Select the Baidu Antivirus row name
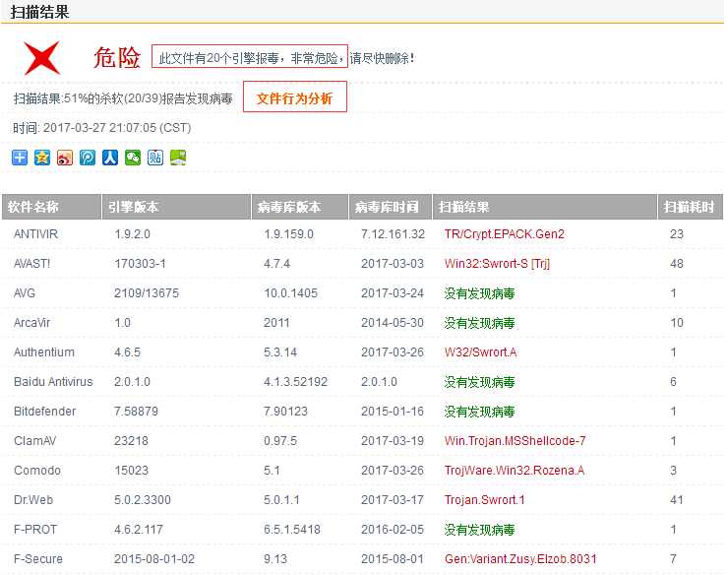This screenshot has height=575, width=728. tap(53, 382)
